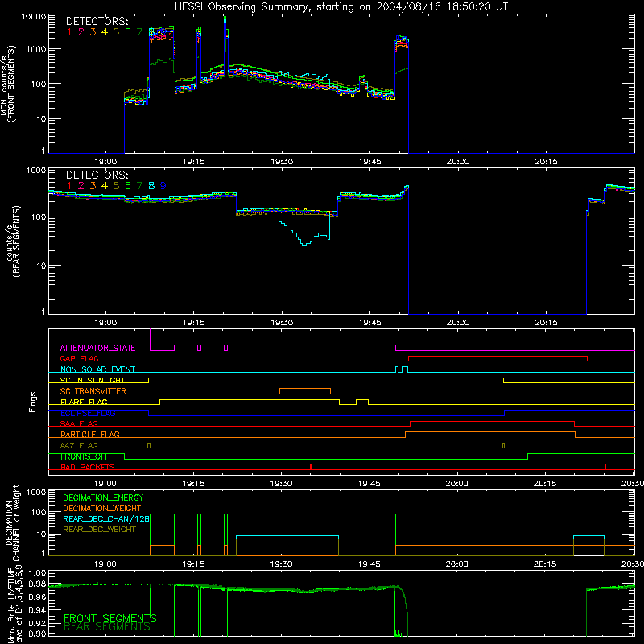Click the MON. counts/s (FRONT SEGMENTS) axis title
The width and height of the screenshot is (644, 644).
click(x=8, y=85)
